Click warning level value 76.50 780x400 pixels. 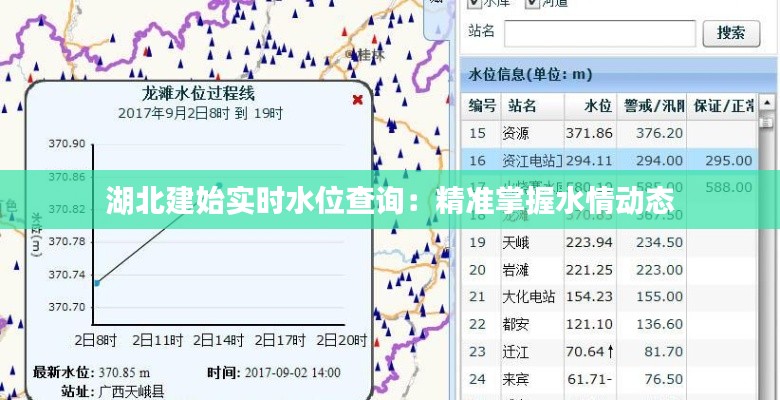tap(664, 379)
